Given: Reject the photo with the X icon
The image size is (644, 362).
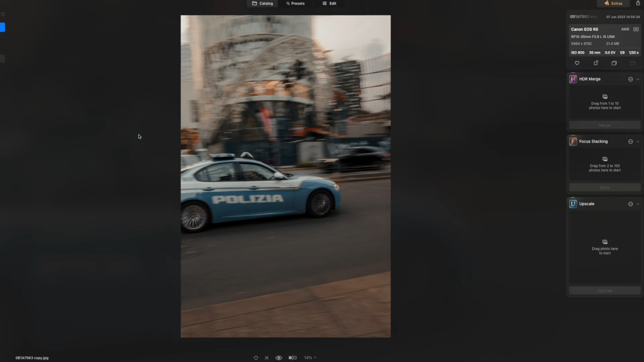Looking at the screenshot, I should [266, 358].
